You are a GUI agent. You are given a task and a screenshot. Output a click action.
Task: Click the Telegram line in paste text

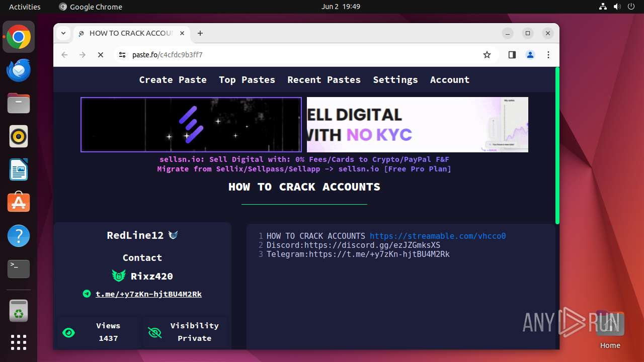coord(358,254)
